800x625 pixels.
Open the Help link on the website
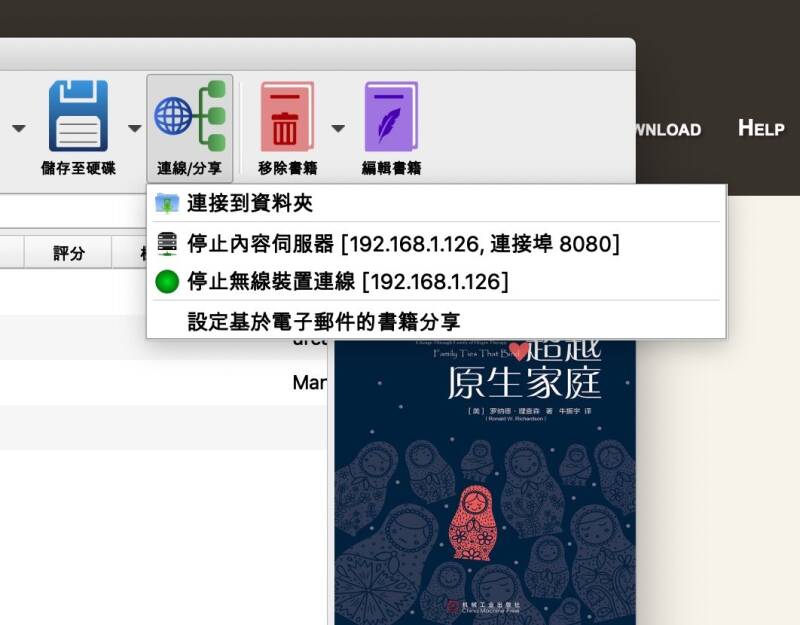pyautogui.click(x=761, y=128)
